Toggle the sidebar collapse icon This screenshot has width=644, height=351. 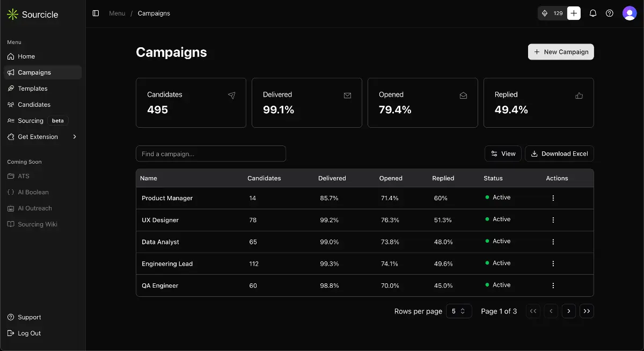tap(96, 13)
